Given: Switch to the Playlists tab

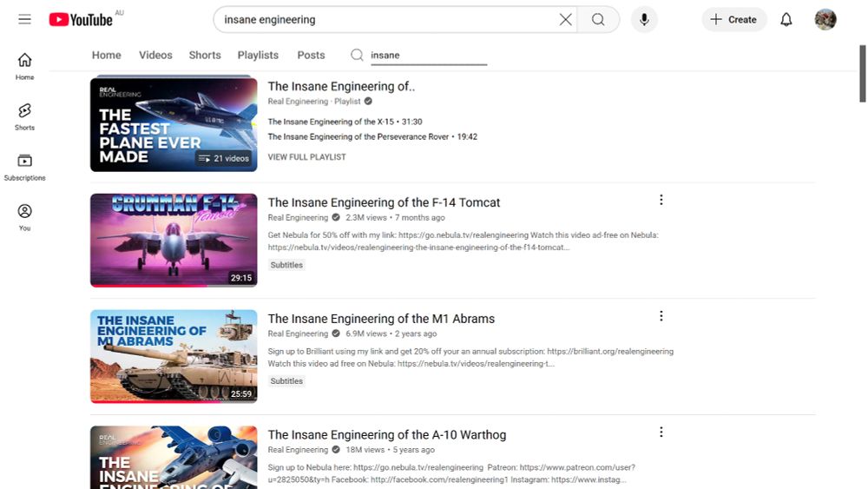Looking at the screenshot, I should (258, 55).
